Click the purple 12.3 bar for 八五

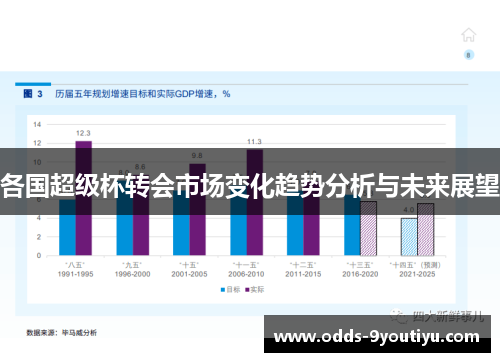coord(84,198)
